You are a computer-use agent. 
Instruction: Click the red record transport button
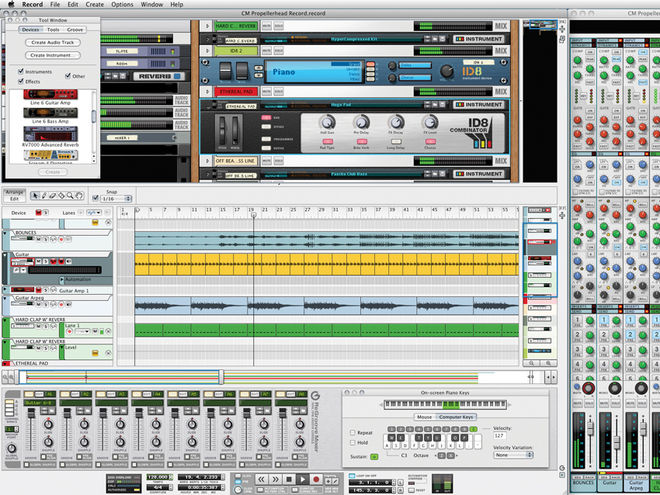[x=316, y=479]
